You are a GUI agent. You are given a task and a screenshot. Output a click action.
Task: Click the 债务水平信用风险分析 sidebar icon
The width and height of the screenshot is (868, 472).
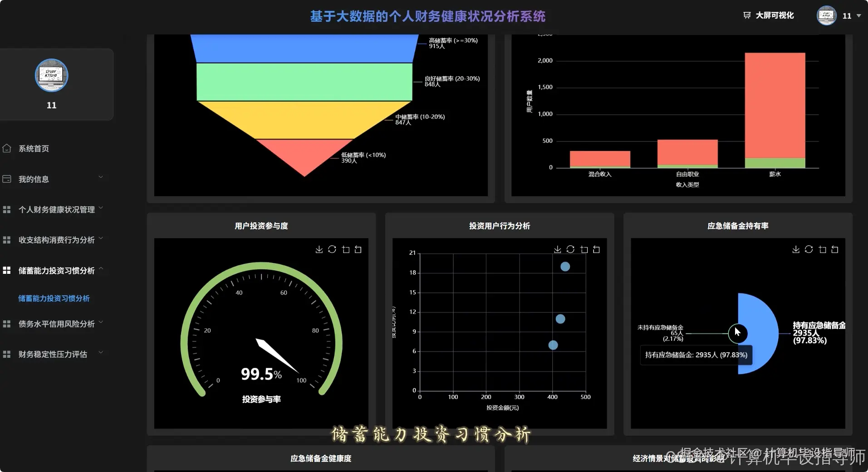click(6, 323)
